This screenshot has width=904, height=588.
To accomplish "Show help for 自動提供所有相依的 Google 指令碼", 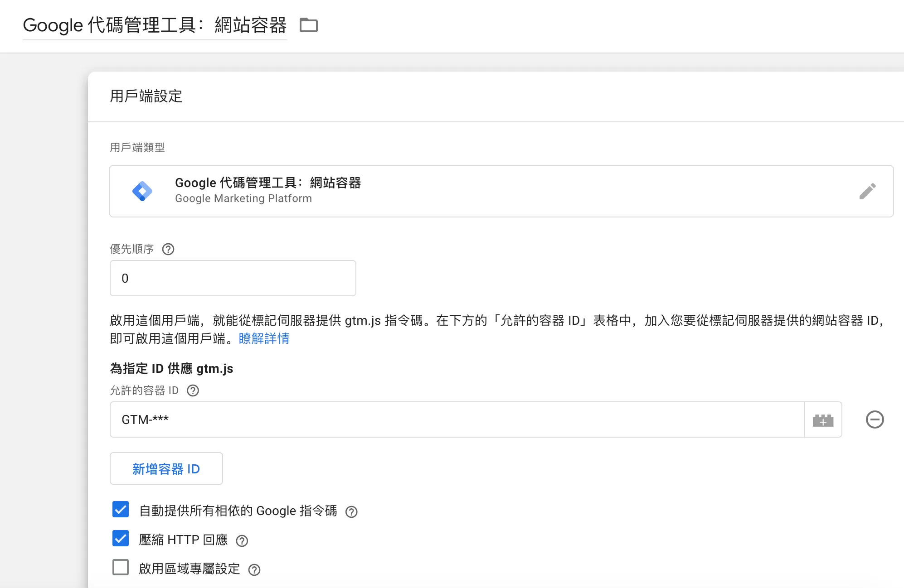I will point(351,512).
